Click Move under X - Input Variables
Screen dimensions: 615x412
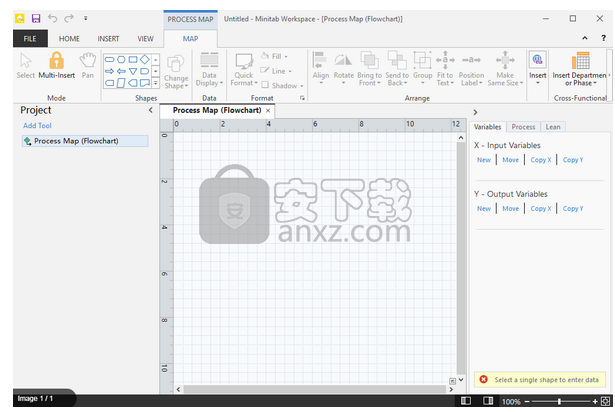pos(510,160)
